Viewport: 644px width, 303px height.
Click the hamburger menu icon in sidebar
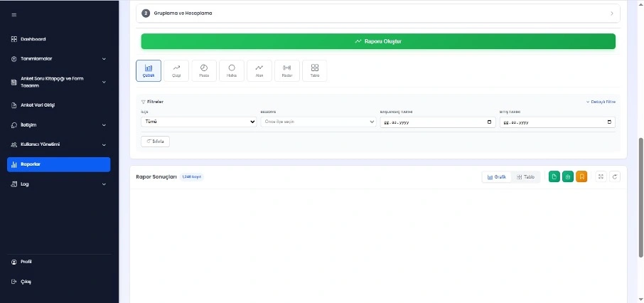(x=14, y=15)
